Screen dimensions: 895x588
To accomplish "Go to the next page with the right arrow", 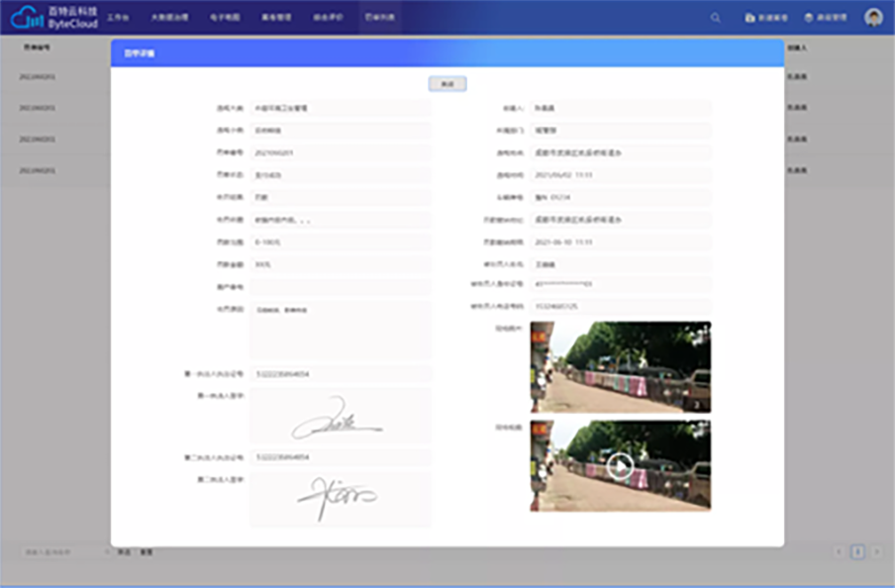I will [x=876, y=551].
